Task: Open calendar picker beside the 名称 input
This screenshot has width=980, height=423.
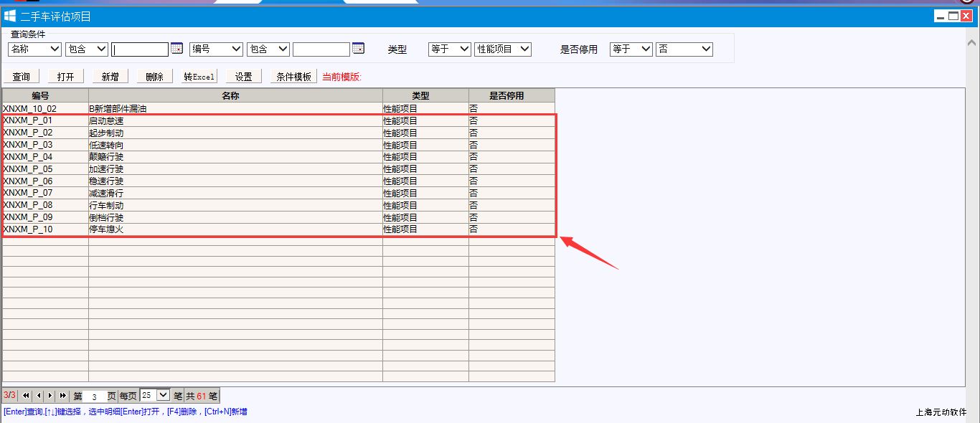Action: pyautogui.click(x=176, y=49)
